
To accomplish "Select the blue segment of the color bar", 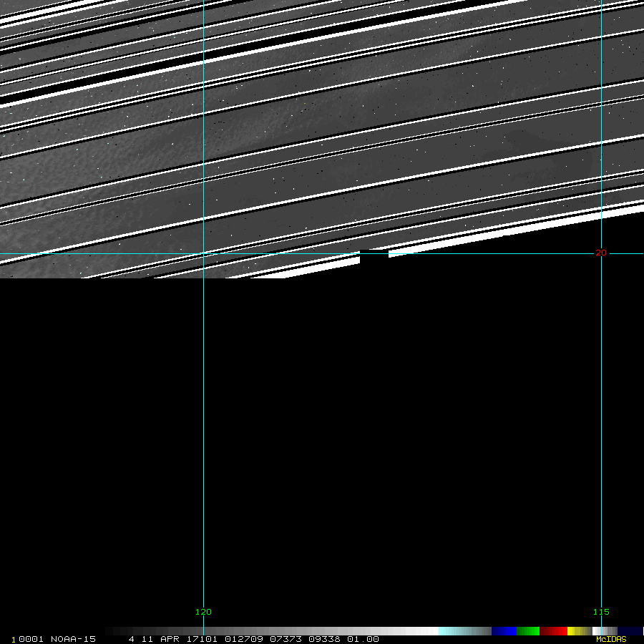I will [504, 631].
